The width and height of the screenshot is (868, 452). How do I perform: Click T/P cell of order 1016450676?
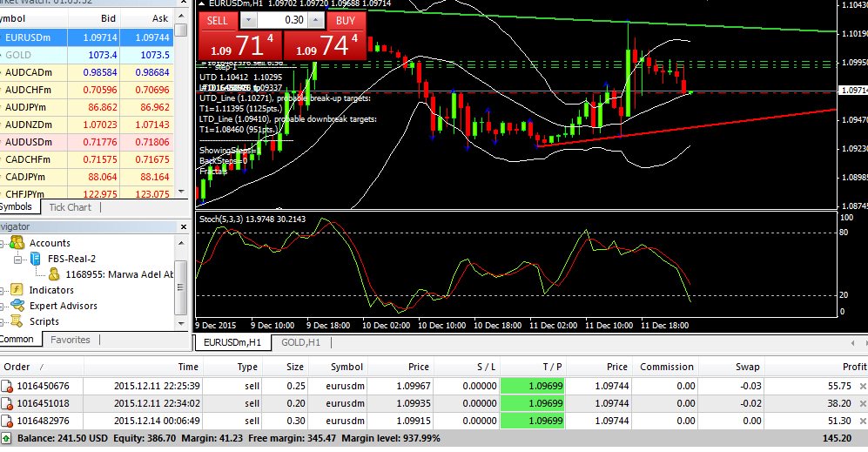tap(533, 386)
